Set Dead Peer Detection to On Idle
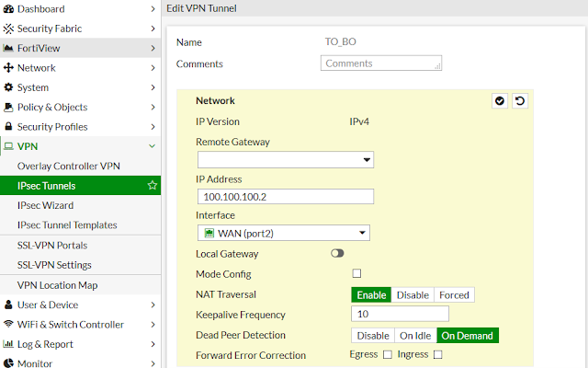 415,335
